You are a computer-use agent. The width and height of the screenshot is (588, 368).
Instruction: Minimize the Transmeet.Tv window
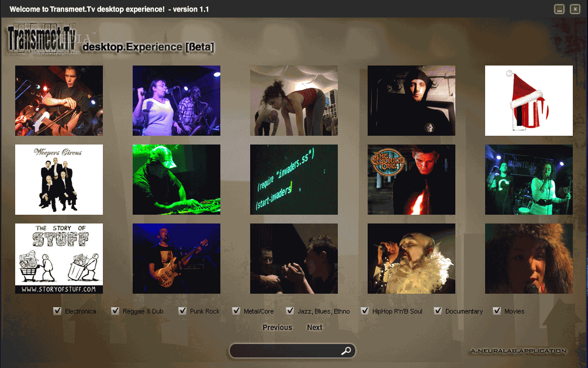[559, 9]
